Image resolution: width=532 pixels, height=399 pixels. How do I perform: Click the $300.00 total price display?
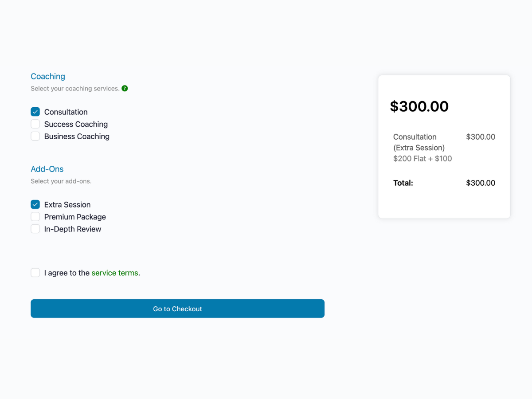[419, 106]
